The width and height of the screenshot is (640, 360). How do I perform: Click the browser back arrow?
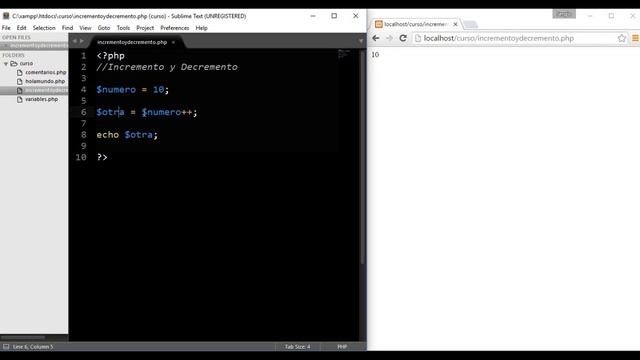pos(376,38)
